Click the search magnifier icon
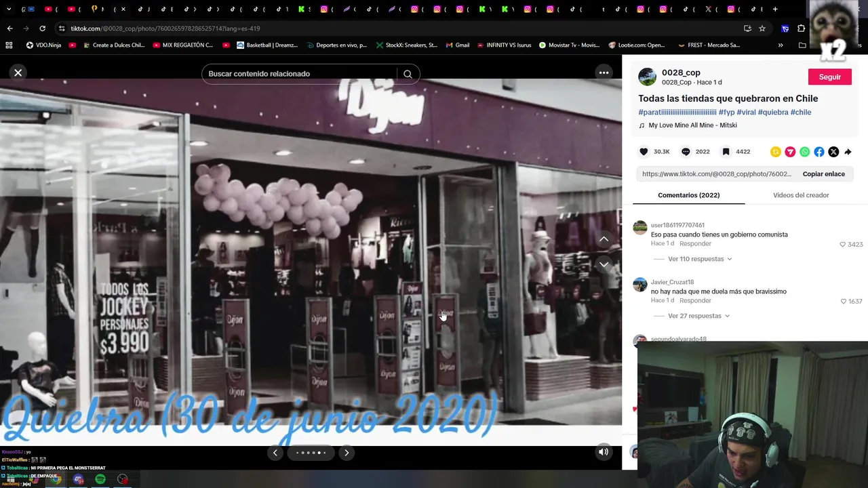The height and width of the screenshot is (488, 868). (x=408, y=74)
